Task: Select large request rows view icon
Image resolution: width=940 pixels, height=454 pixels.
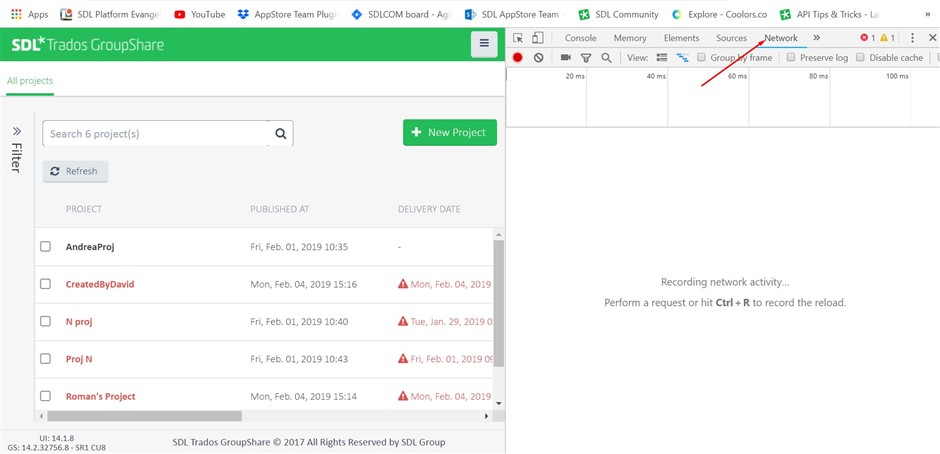Action: (x=662, y=58)
